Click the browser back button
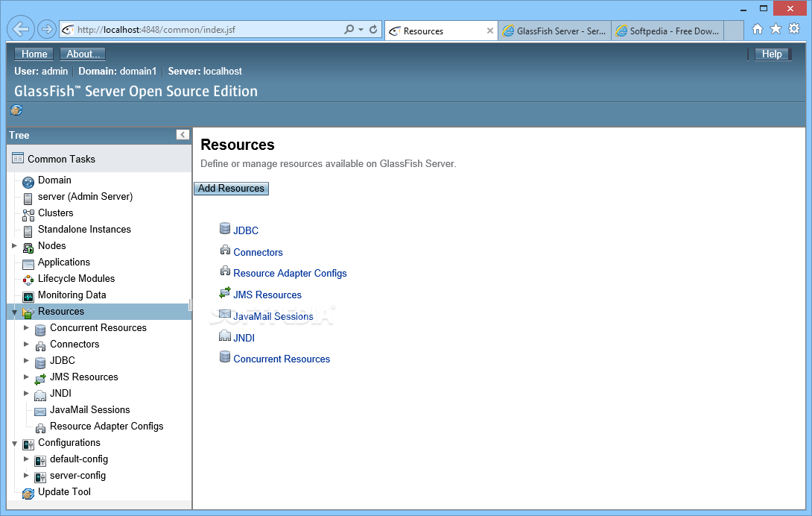The image size is (812, 516). (21, 29)
